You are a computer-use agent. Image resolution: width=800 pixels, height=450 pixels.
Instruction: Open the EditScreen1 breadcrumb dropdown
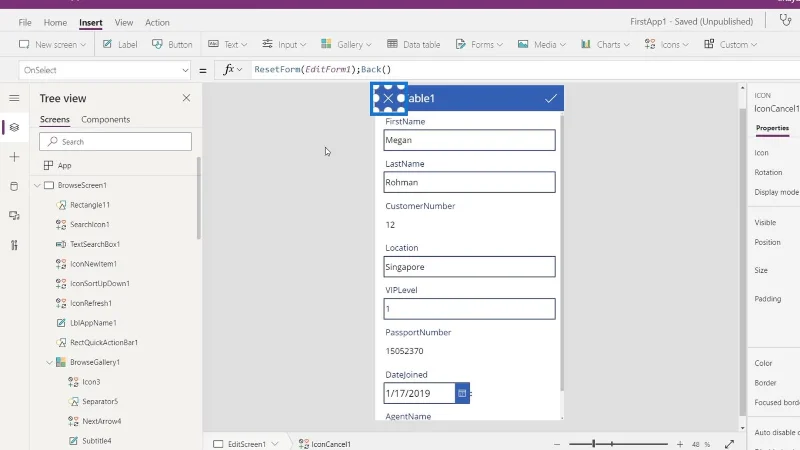tap(275, 444)
